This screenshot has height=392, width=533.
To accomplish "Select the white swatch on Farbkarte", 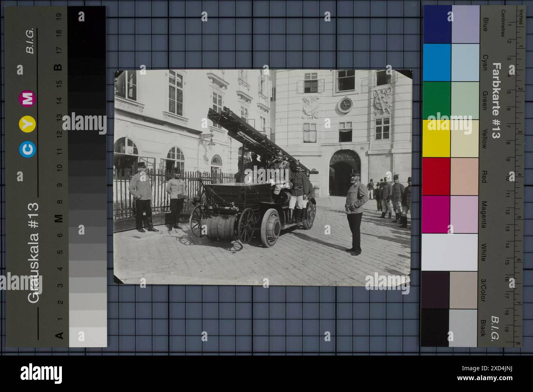I will [451, 252].
